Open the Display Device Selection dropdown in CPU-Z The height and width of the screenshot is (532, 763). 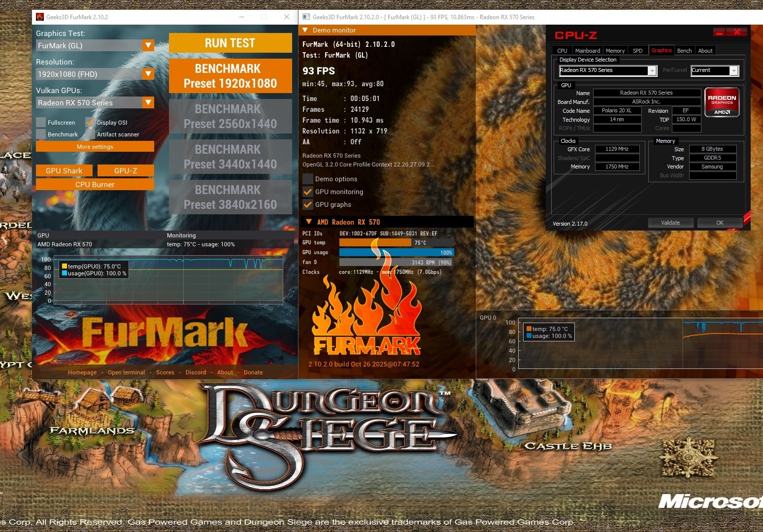coord(608,70)
